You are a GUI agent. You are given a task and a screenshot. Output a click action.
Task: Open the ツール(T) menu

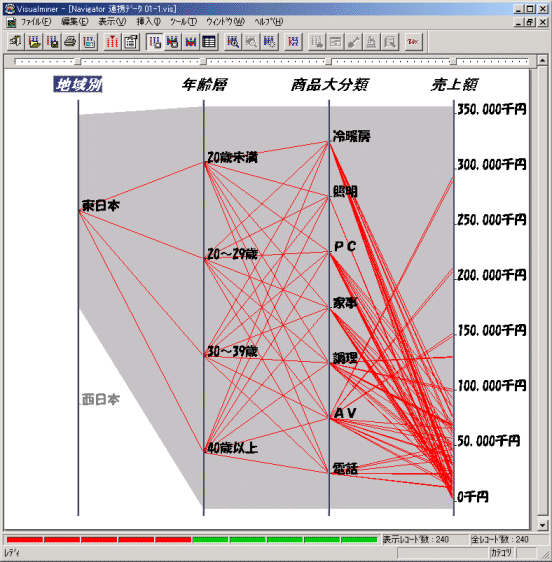click(x=183, y=22)
